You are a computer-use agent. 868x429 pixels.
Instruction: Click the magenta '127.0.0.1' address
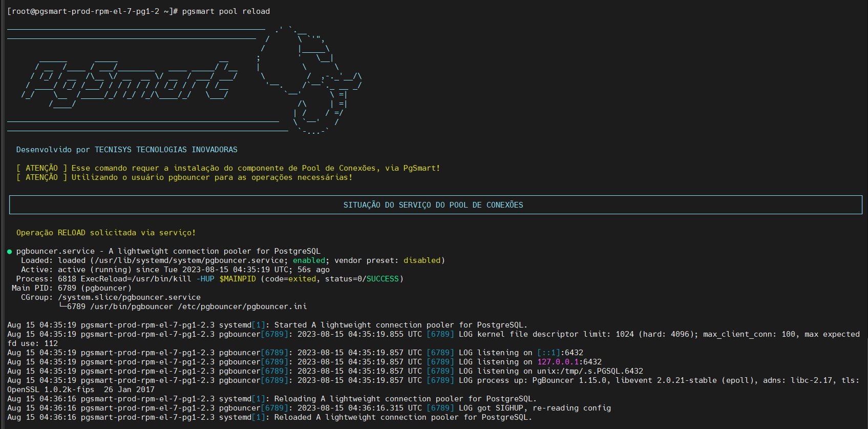point(558,362)
